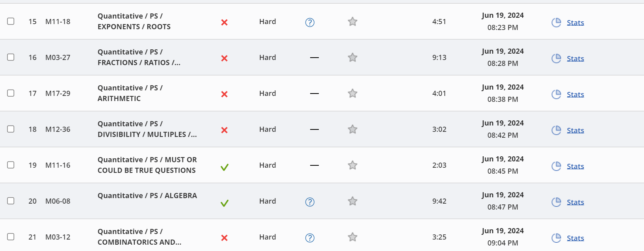Click the help icon for question M06-08
This screenshot has height=251, width=644.
click(x=310, y=202)
